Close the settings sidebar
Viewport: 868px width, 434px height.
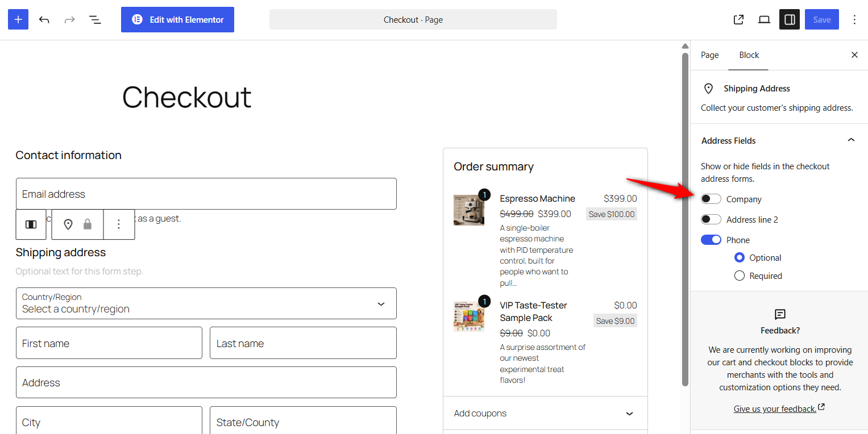(x=854, y=55)
